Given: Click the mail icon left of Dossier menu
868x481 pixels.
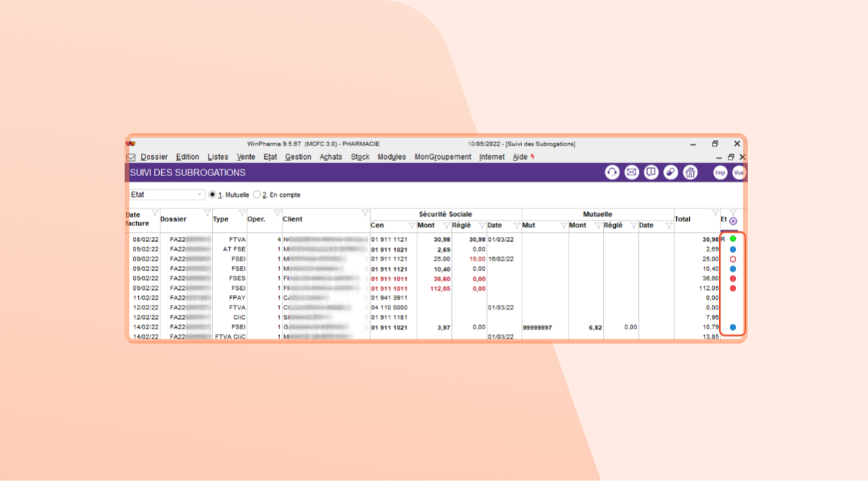Looking at the screenshot, I should tap(131, 157).
